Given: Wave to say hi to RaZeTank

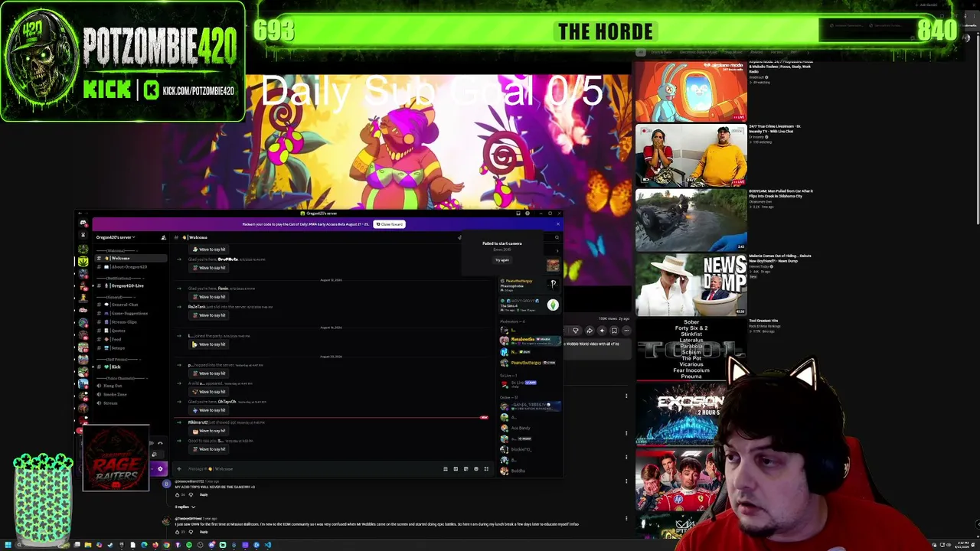Looking at the screenshot, I should [x=209, y=315].
